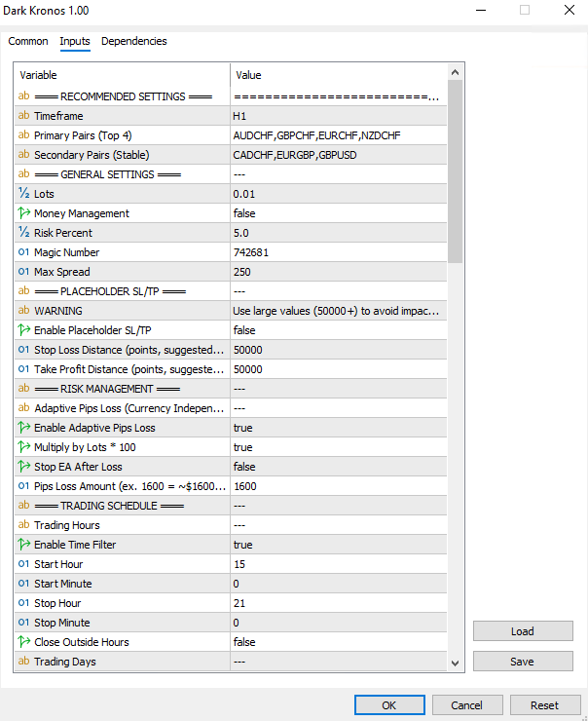Click the double-type icon beside Risk Percent
Image resolution: width=588 pixels, height=721 pixels.
point(23,233)
